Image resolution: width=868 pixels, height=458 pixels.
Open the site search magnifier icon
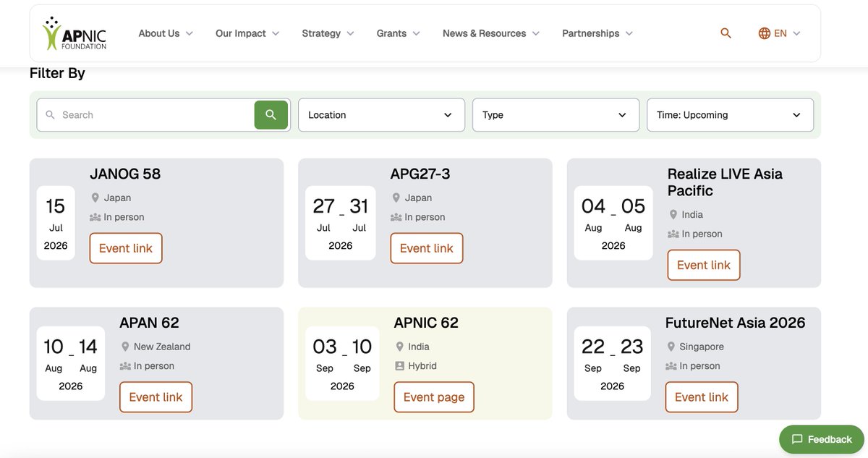(726, 33)
